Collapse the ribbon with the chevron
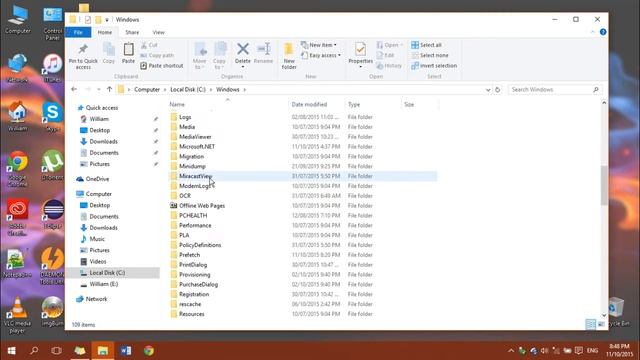The width and height of the screenshot is (640, 360). coord(593,32)
